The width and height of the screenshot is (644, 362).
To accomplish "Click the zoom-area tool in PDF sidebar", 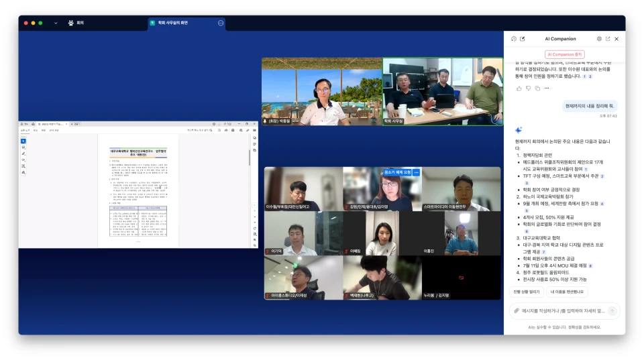I will click(23, 166).
